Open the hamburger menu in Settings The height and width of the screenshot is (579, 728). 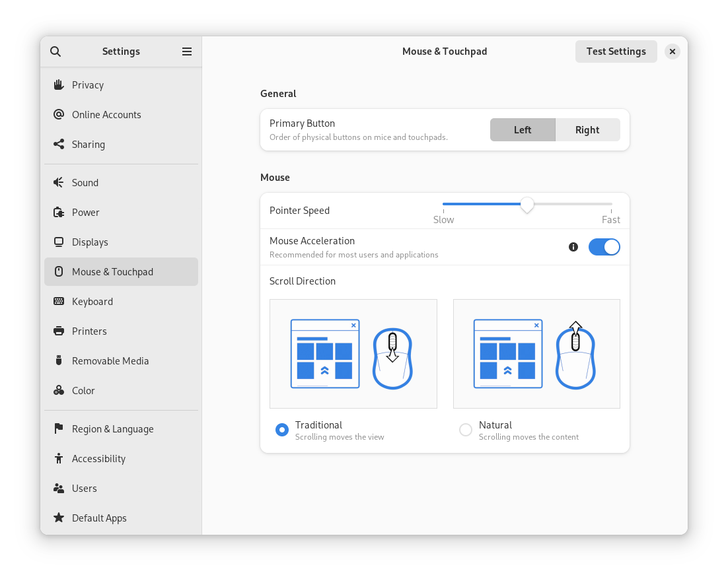click(x=187, y=51)
